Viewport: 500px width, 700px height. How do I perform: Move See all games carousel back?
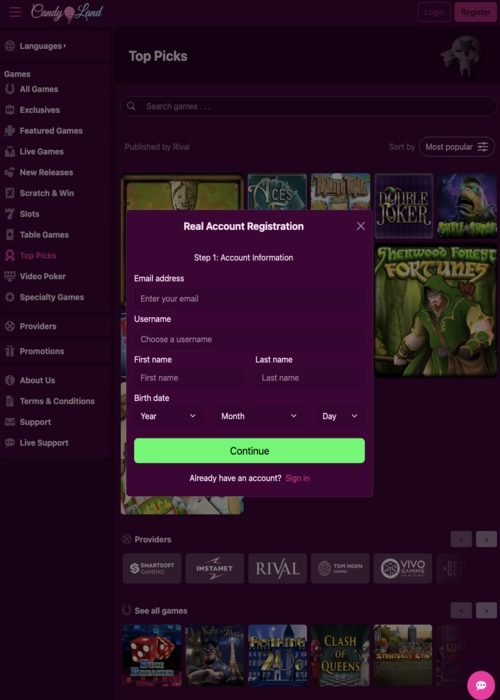tap(461, 610)
